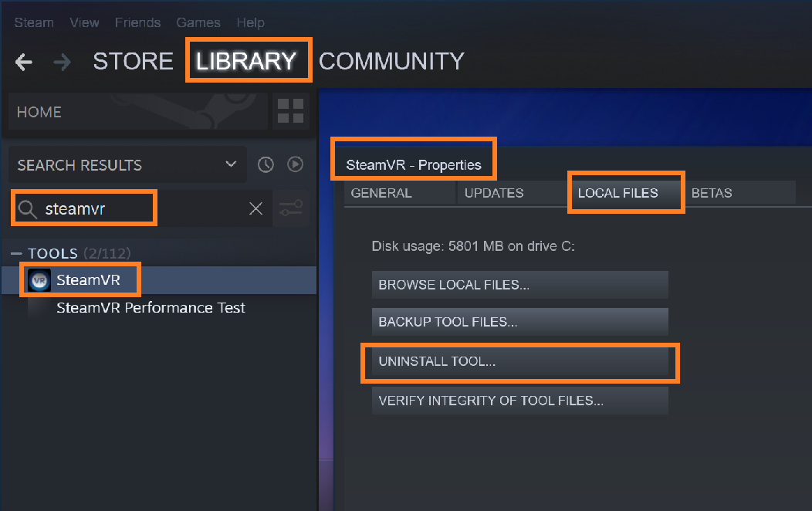
Task: Click the SteamVR tool icon
Action: click(x=39, y=280)
